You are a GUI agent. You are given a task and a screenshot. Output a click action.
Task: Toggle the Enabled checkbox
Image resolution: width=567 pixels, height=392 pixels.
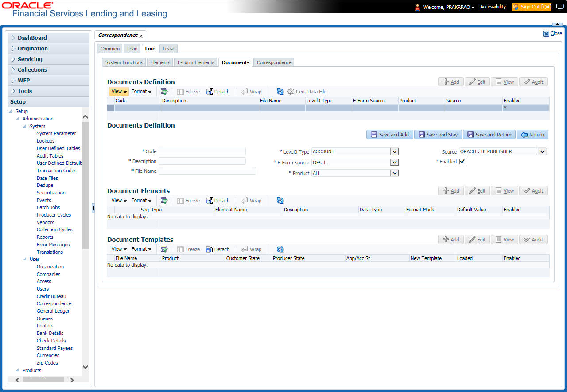[x=462, y=162]
